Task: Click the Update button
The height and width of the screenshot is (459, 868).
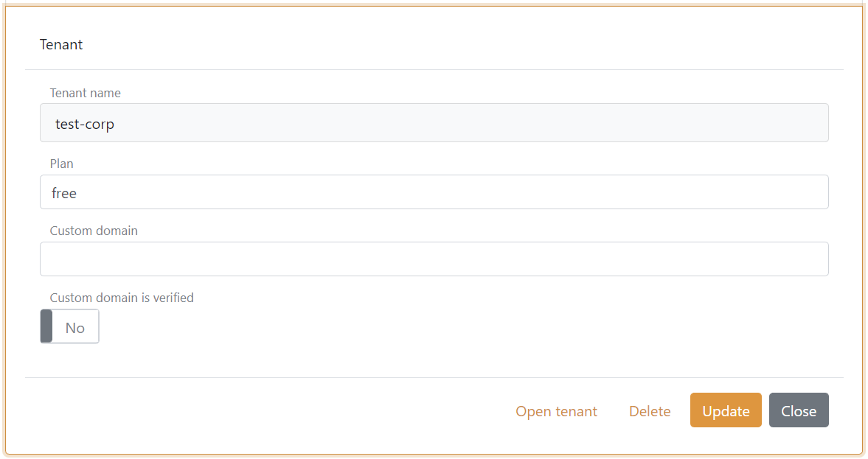Action: coord(726,410)
